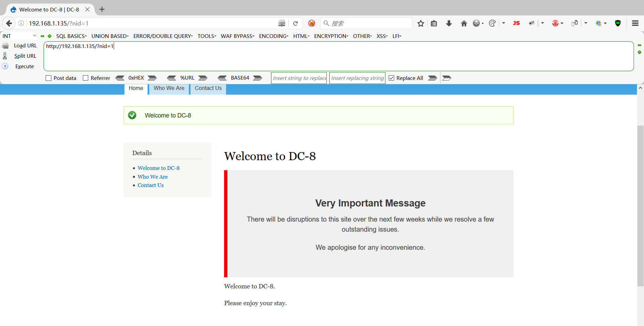644x326 pixels.
Task: Expand the ERROR/DOUBLE QUERY menu
Action: (x=163, y=36)
